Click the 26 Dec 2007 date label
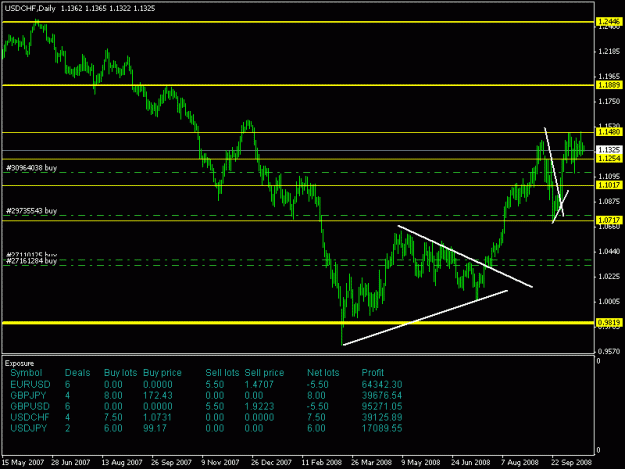Viewport: 625px width, 469px height. (x=271, y=462)
